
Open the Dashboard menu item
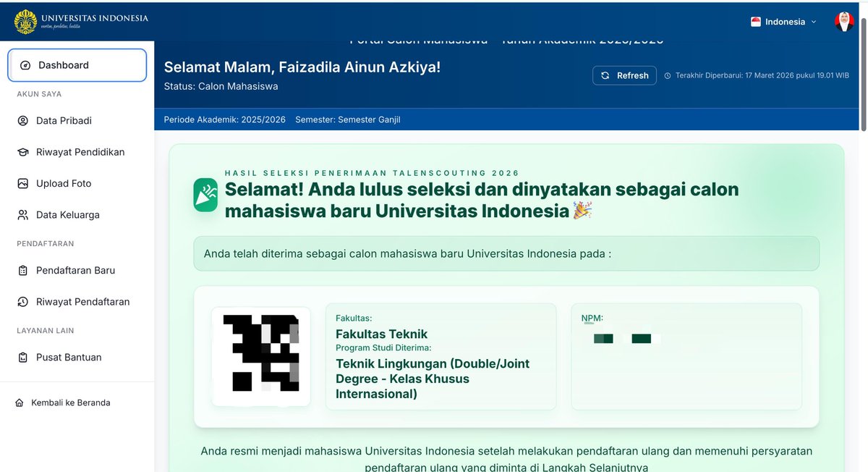click(77, 65)
